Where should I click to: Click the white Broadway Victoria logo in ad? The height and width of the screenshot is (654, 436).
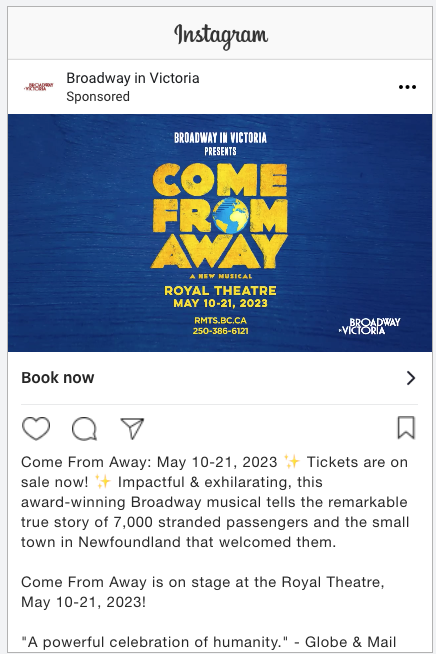pos(369,326)
